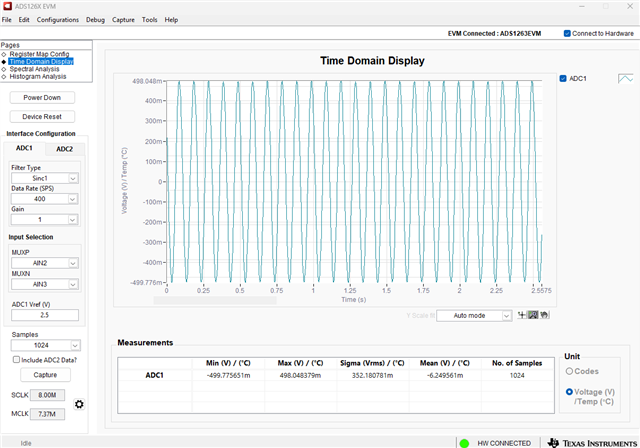Click the Device Reset button
Viewport: 640px width, 448px height.
point(42,117)
